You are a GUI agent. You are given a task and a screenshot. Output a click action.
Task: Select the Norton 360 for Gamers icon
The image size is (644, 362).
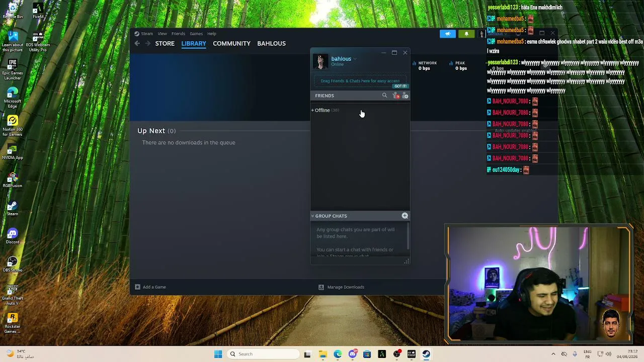tap(13, 126)
